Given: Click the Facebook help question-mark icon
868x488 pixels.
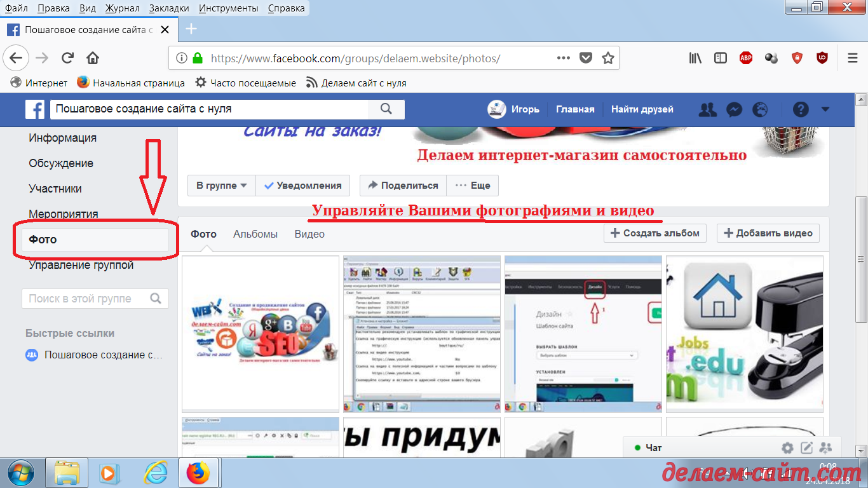Looking at the screenshot, I should click(801, 109).
